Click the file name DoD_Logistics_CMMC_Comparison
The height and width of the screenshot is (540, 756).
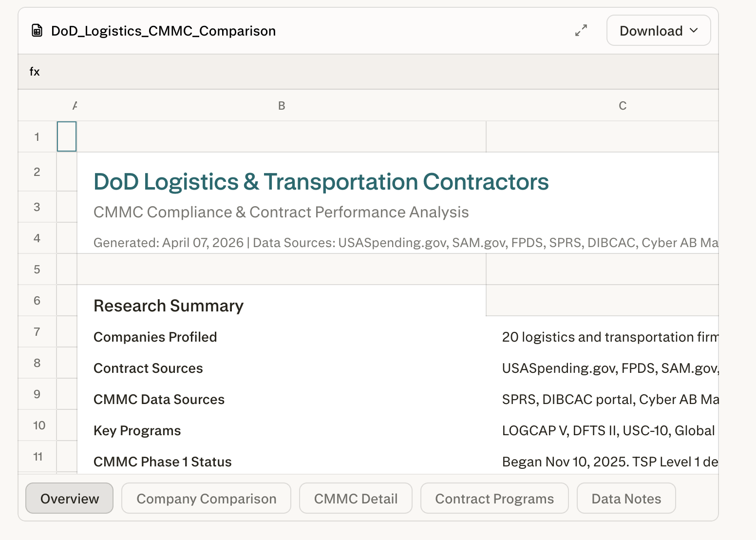[x=163, y=31]
